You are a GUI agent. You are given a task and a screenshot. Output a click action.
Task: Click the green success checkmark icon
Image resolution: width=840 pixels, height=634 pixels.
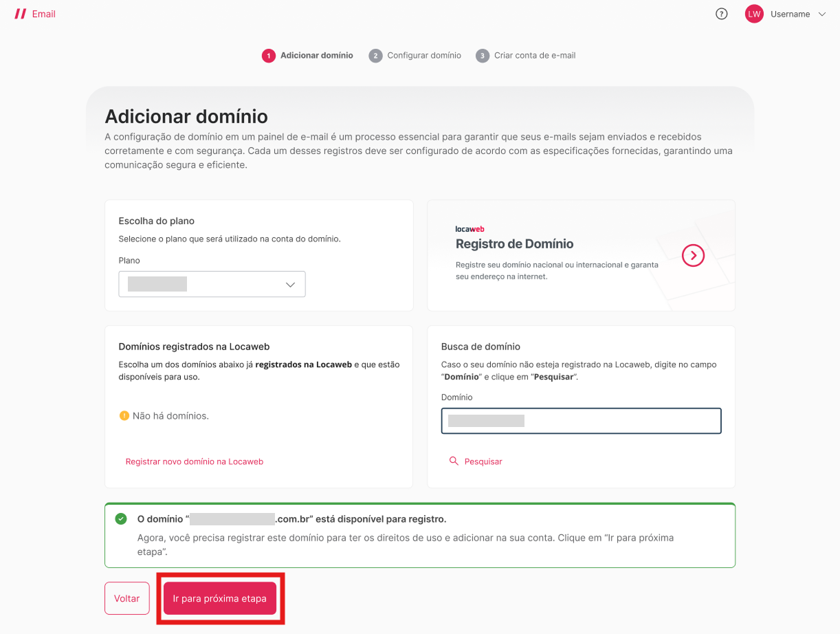coord(121,518)
